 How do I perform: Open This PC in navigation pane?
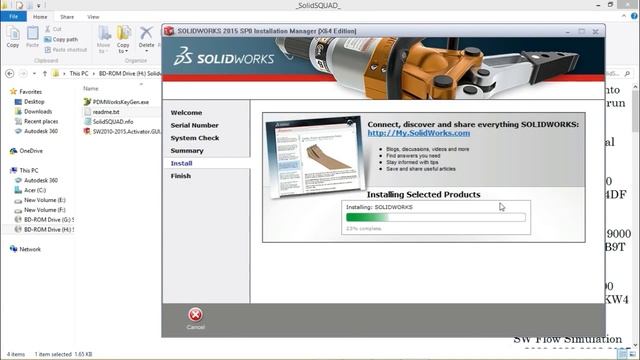pyautogui.click(x=24, y=170)
